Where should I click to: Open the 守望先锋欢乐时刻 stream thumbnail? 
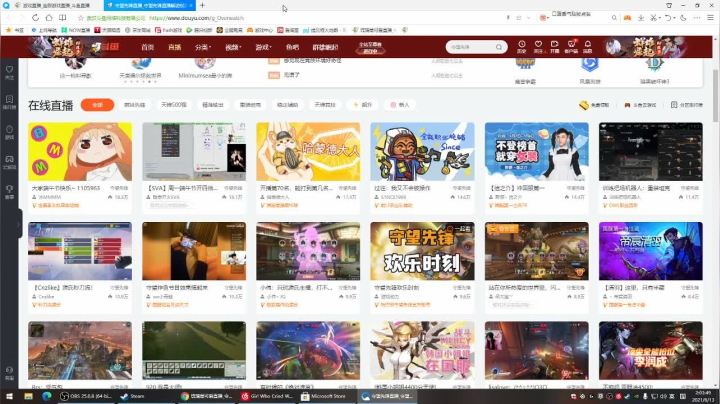(x=422, y=251)
